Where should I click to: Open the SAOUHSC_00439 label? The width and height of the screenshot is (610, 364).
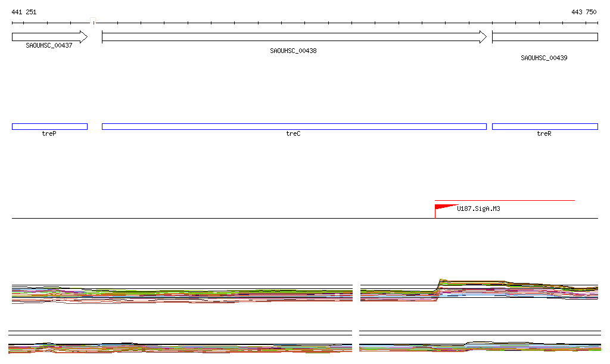[x=544, y=58]
